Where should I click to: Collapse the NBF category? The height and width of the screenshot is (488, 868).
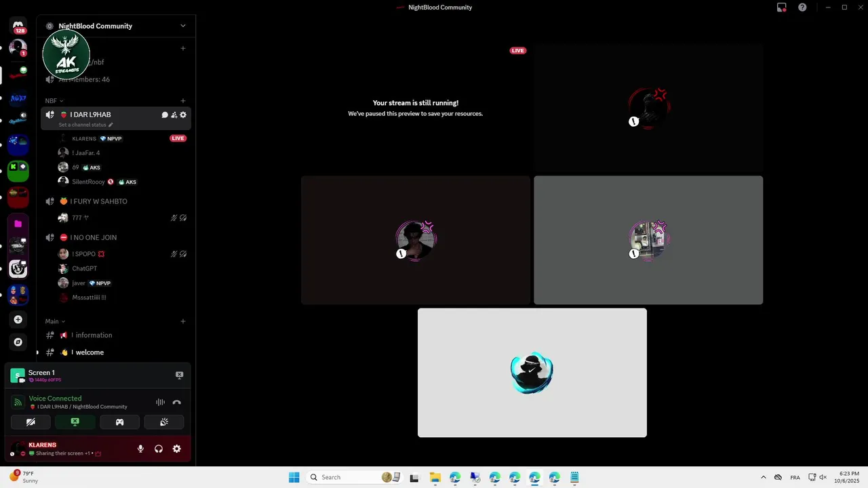pyautogui.click(x=54, y=101)
